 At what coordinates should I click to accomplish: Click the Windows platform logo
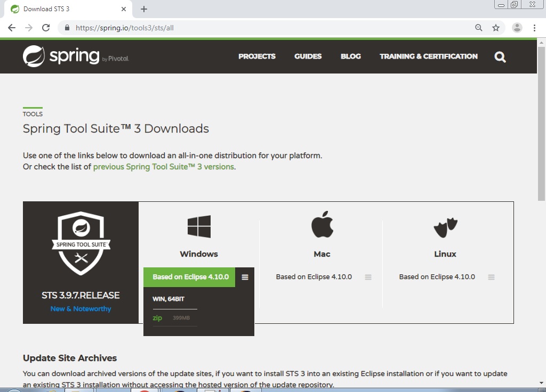(x=199, y=226)
